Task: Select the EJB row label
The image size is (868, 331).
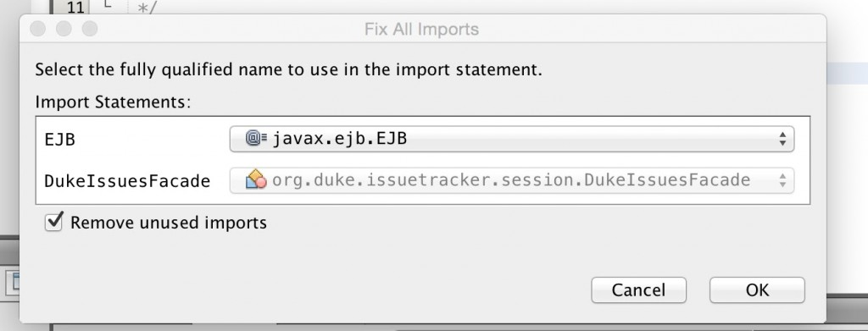Action: [x=60, y=140]
